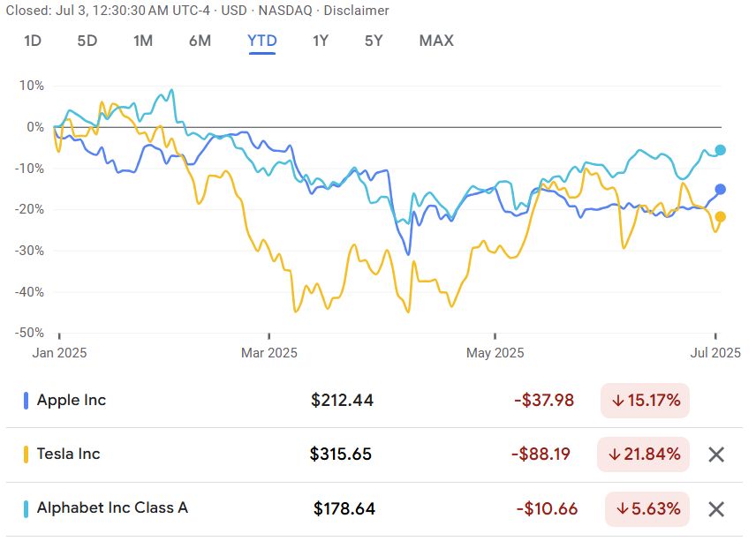Click Tesla's yellow color marker in legend
Viewport: 756px width, 541px height.
[x=26, y=455]
